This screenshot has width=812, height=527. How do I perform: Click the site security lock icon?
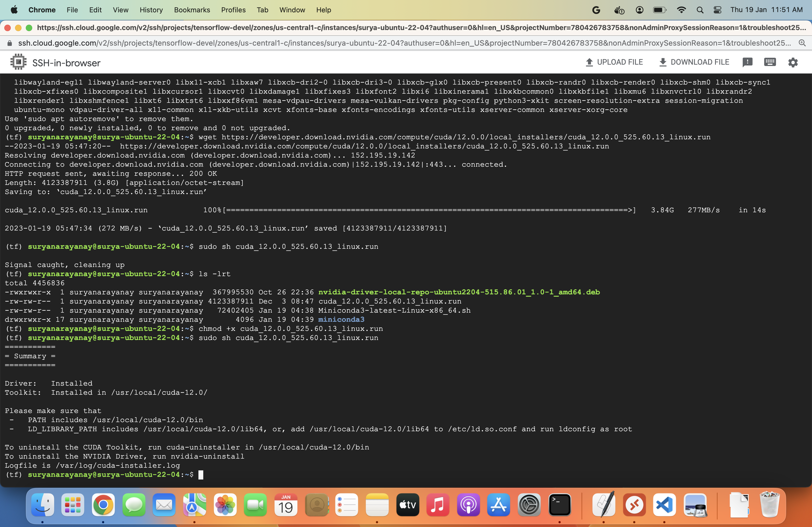tap(10, 43)
